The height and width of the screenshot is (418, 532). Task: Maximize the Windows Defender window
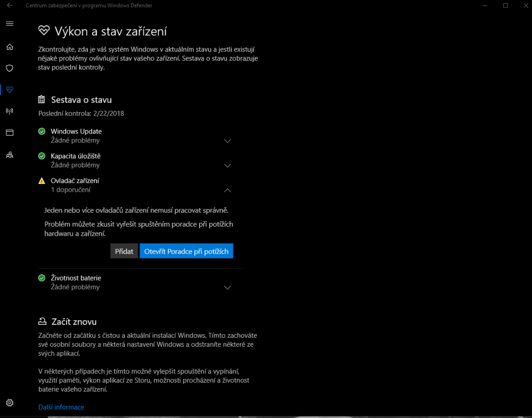coord(505,5)
